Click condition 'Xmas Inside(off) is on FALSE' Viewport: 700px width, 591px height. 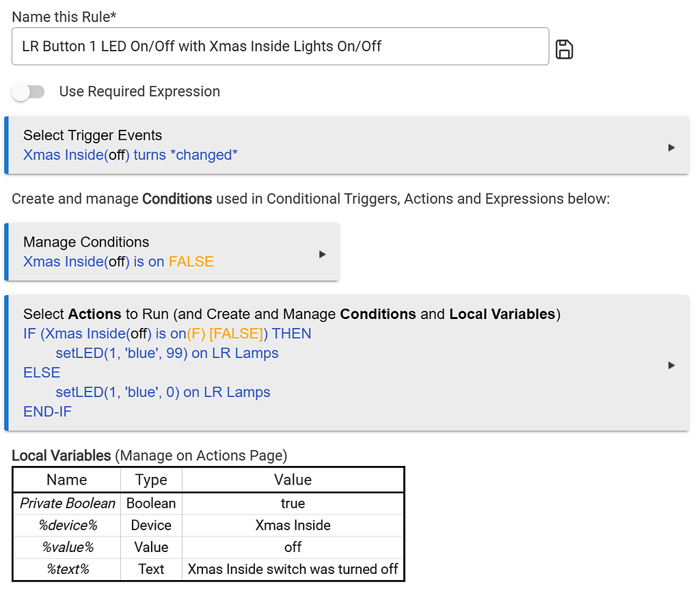(x=118, y=262)
